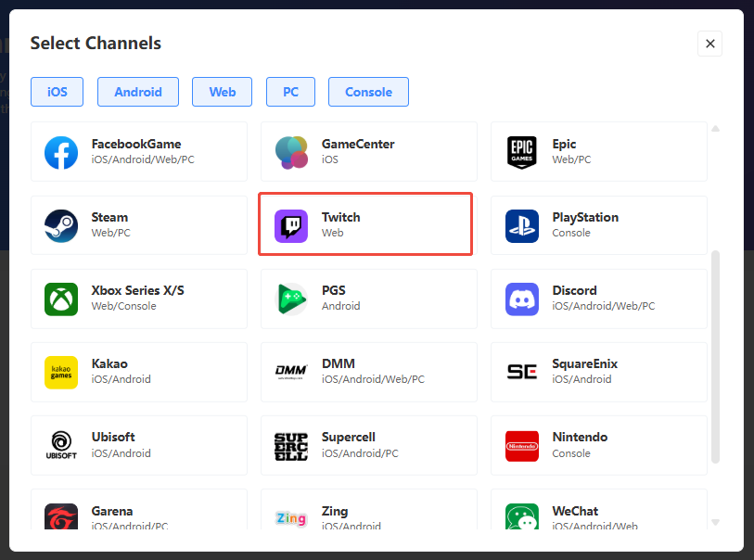754x560 pixels.
Task: Click the purple Twitch logo icon
Action: (x=291, y=226)
